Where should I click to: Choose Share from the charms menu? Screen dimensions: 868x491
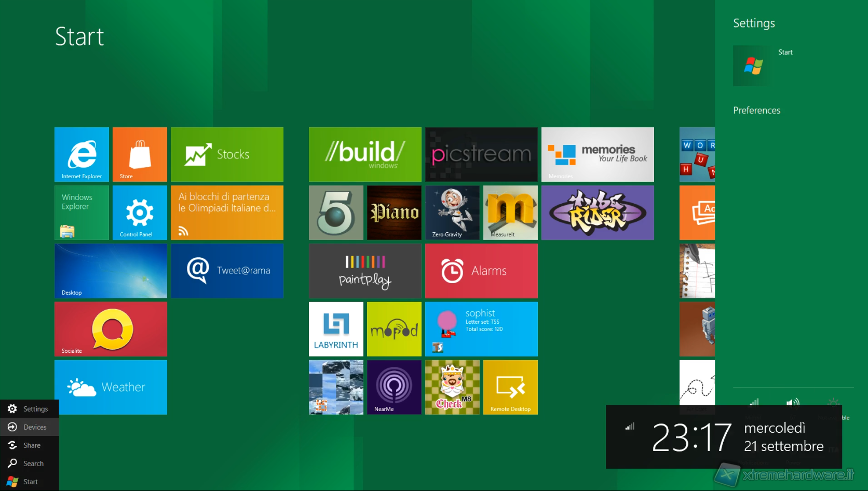30,445
